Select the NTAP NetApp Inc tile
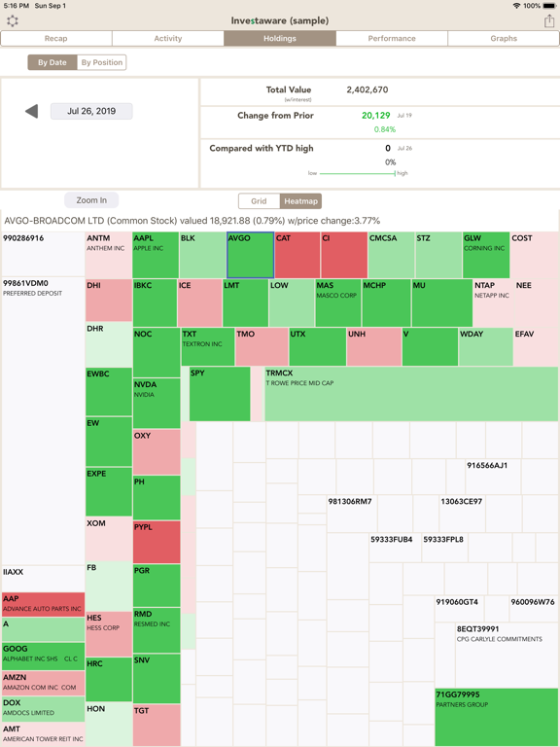This screenshot has height=747, width=560. tap(493, 302)
